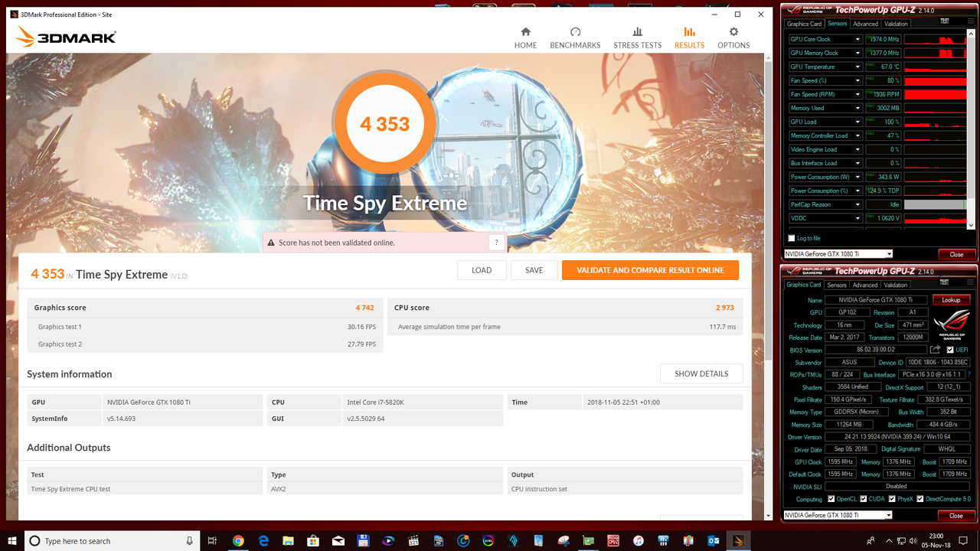Switch to Sensors tab in lower GPU-Z window

(x=837, y=285)
